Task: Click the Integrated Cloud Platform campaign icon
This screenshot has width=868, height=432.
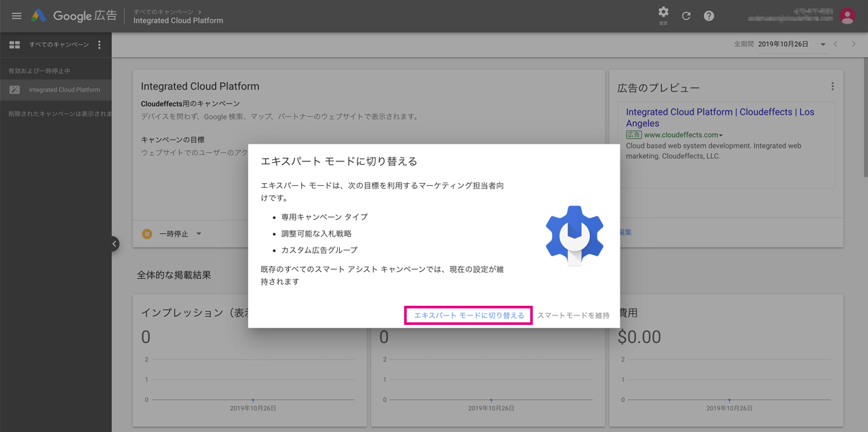Action: point(14,90)
